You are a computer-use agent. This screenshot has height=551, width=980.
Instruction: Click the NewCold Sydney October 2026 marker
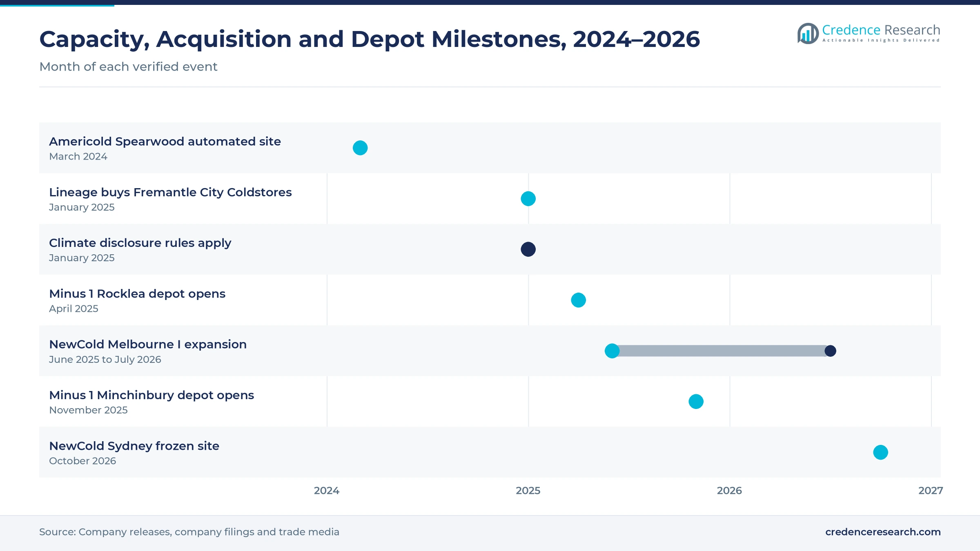880,452
